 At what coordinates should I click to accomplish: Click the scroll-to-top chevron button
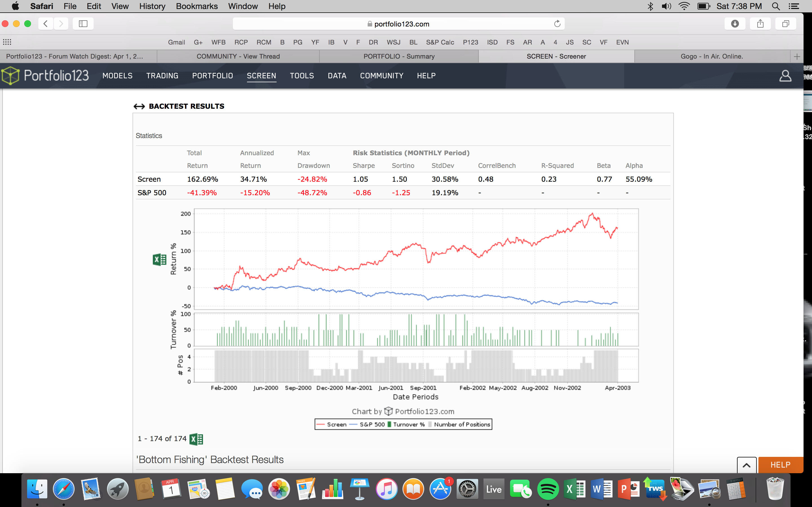pyautogui.click(x=746, y=465)
